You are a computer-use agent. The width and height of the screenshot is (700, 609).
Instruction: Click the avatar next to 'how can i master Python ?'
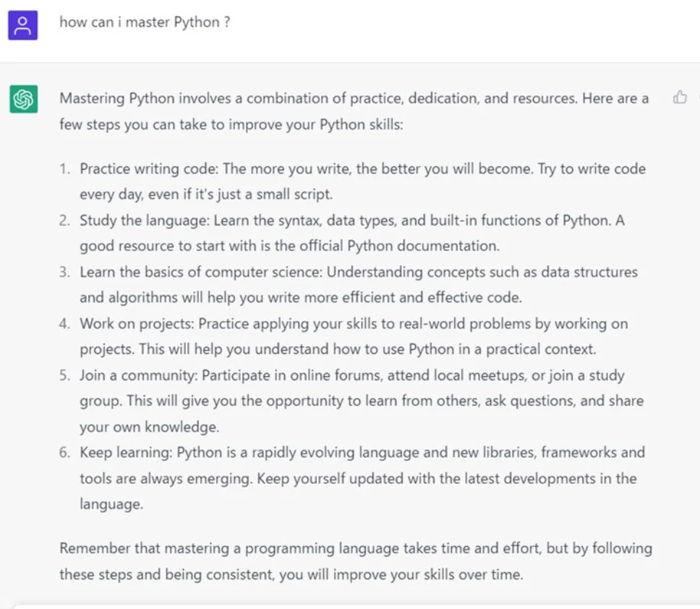coord(22,25)
